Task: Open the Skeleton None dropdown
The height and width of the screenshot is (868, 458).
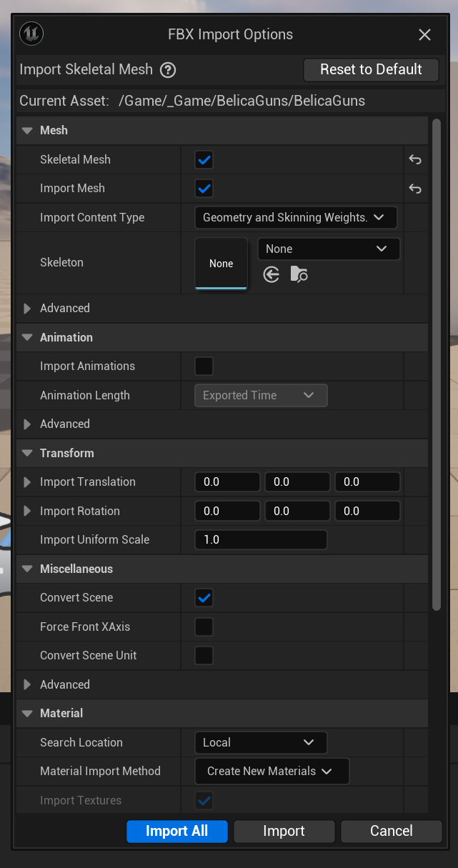Action: 329,249
